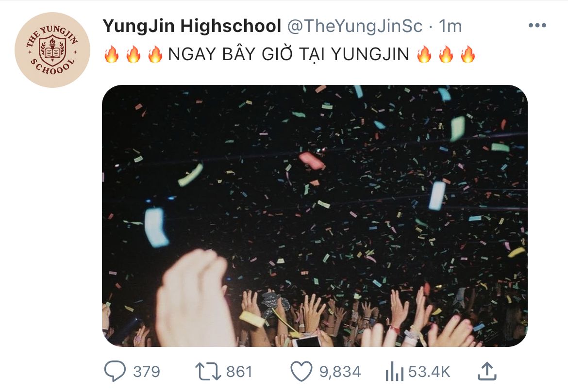Click the last fire emoji in the tweet
Viewport: 568px width, 392px height.
[468, 54]
